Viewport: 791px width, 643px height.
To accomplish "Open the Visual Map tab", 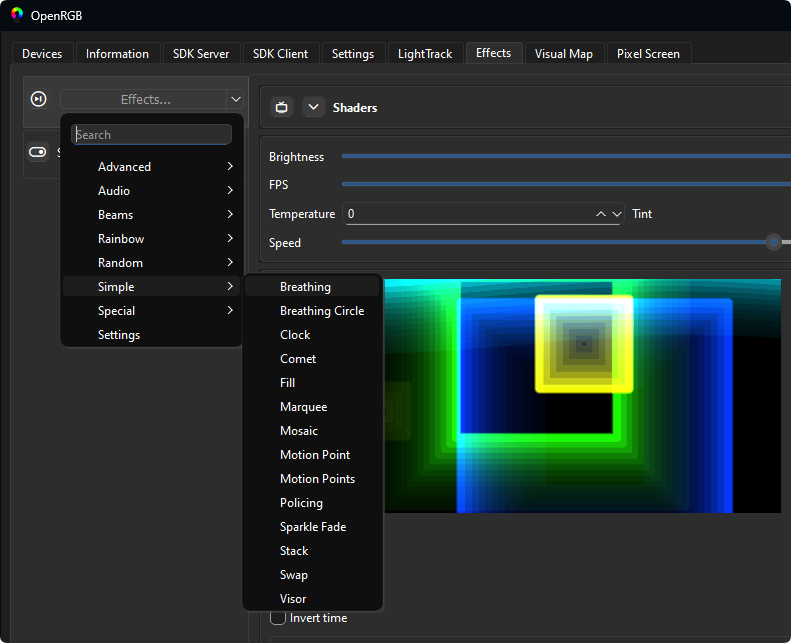I will [x=563, y=53].
